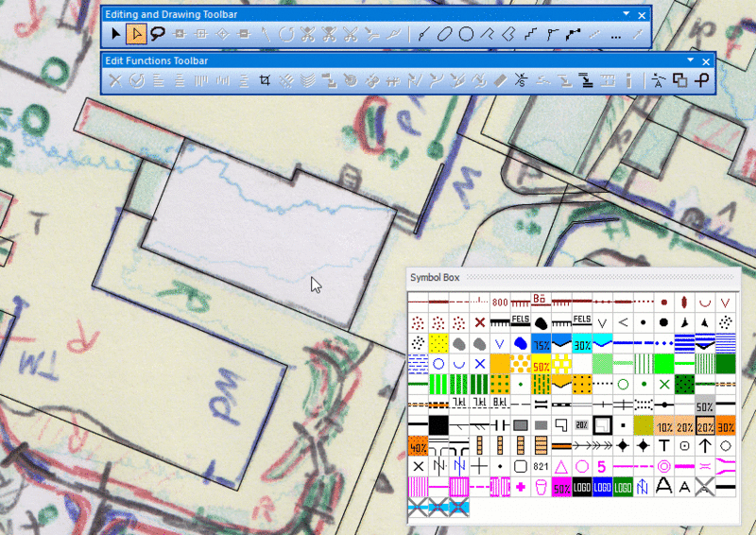Select the gray 50% area symbol

pyautogui.click(x=705, y=405)
